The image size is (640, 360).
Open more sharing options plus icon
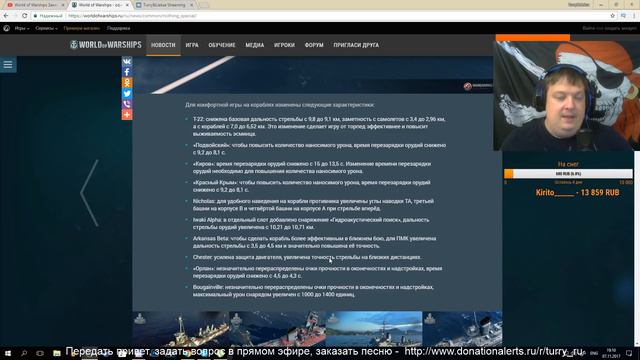click(x=127, y=115)
